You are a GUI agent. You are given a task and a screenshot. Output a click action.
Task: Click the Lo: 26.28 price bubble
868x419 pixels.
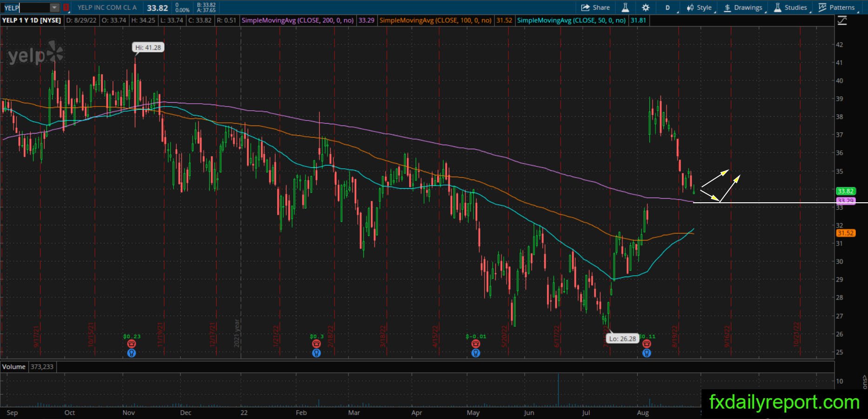[x=622, y=339]
